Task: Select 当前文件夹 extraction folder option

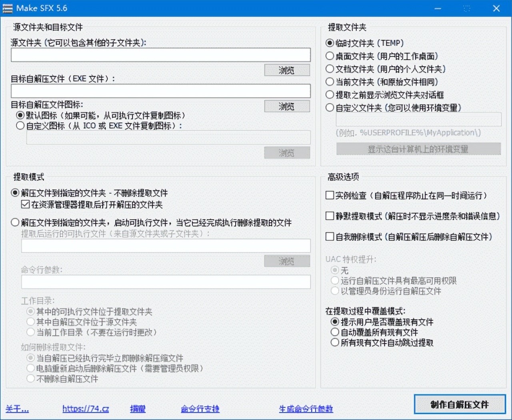Action: 330,82
